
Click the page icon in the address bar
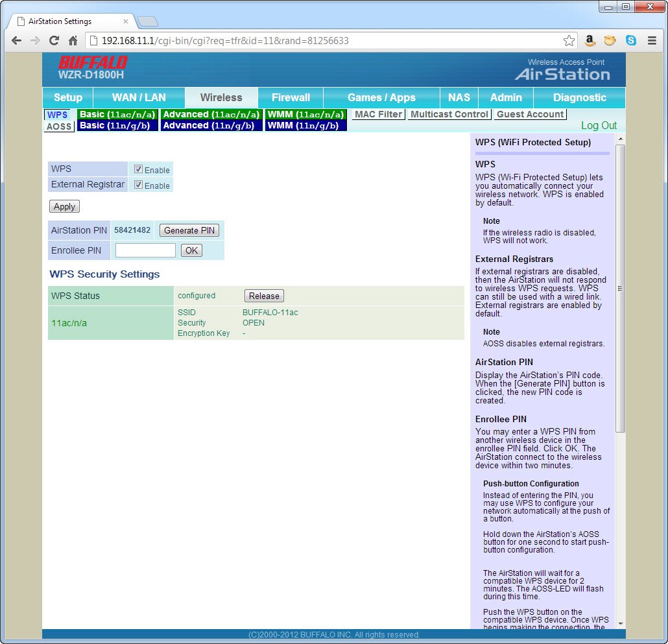coord(94,41)
